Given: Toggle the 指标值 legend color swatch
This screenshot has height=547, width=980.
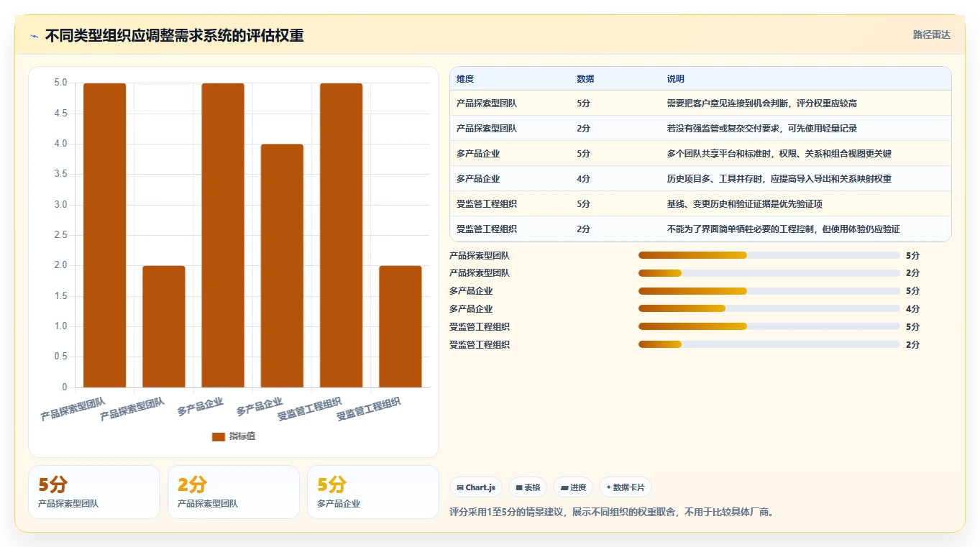Looking at the screenshot, I should coord(219,436).
